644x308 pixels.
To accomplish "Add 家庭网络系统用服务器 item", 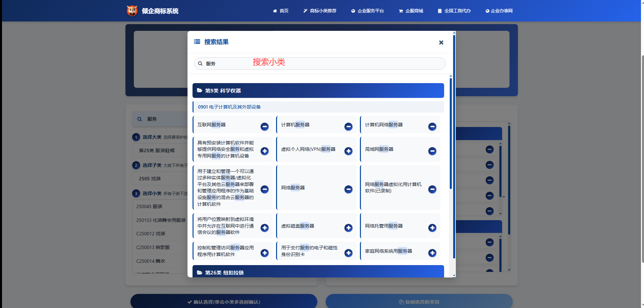I will point(432,253).
